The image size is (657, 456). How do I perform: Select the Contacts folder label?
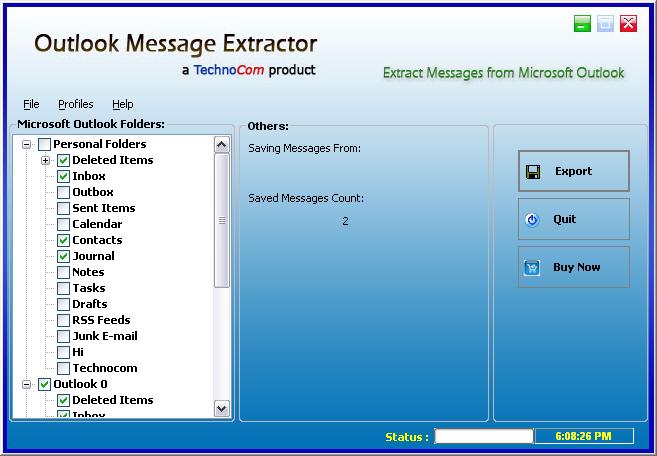coord(97,240)
